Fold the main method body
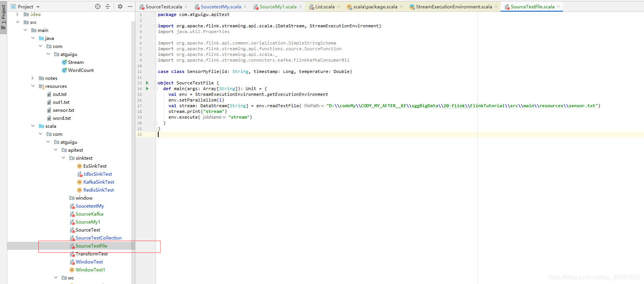The height and width of the screenshot is (284, 644). (156, 89)
